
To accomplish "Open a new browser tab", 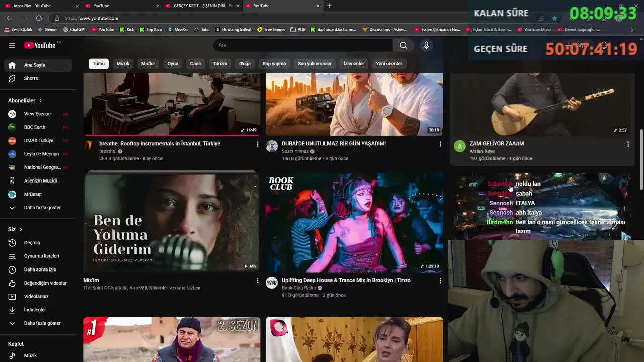I will (329, 6).
